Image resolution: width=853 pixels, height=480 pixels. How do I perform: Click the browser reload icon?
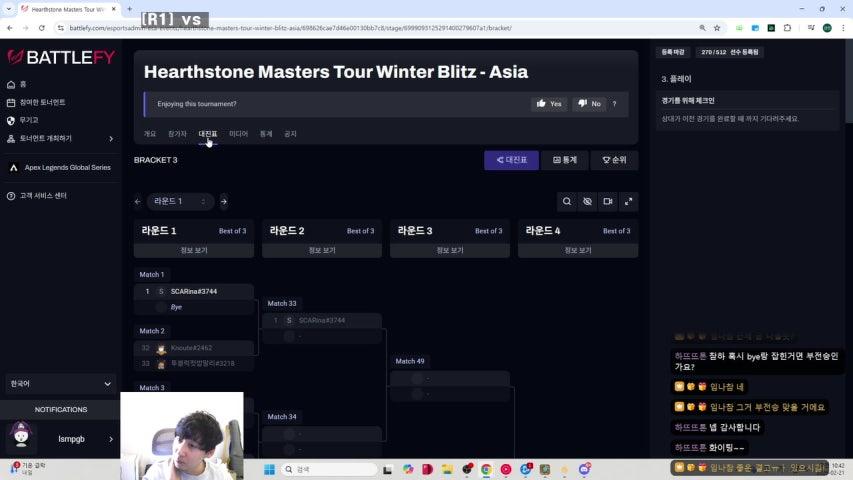(x=42, y=28)
